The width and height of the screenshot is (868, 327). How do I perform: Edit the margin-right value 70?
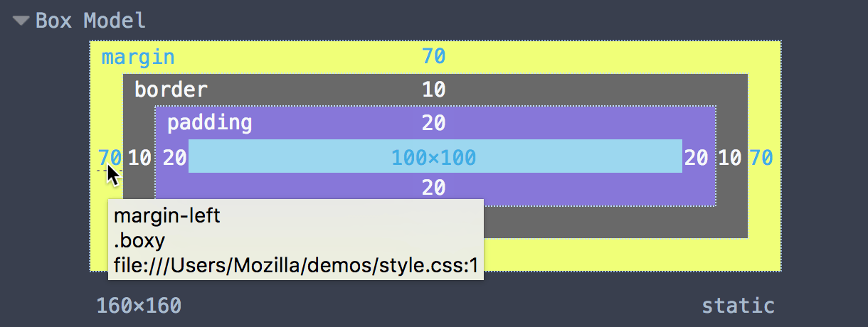(x=761, y=157)
